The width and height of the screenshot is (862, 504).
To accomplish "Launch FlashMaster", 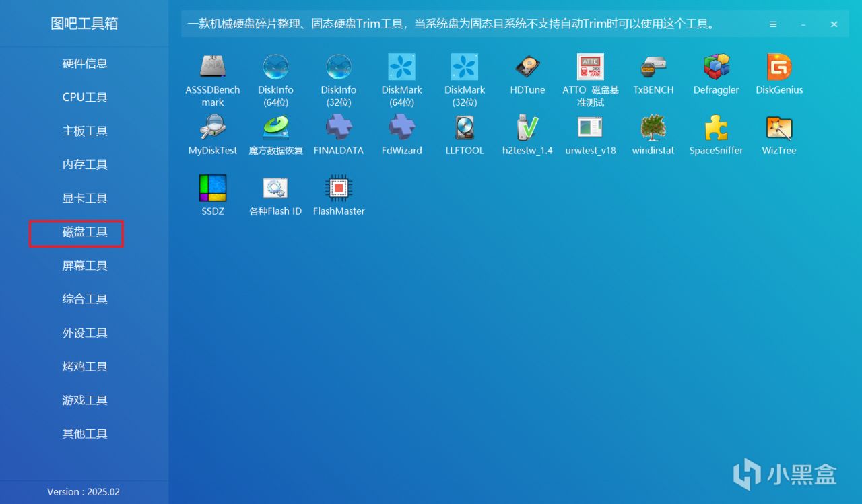I will point(339,196).
